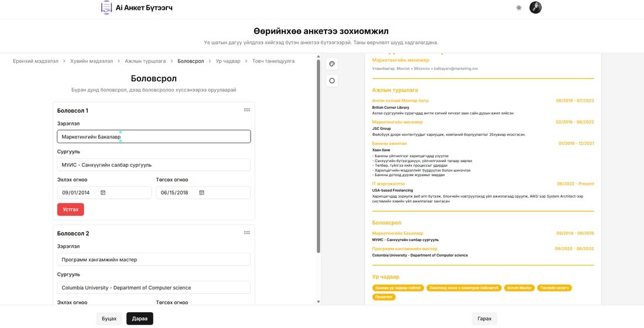This screenshot has width=644, height=328.
Task: Click the red Устгах delete button
Action: click(x=71, y=209)
